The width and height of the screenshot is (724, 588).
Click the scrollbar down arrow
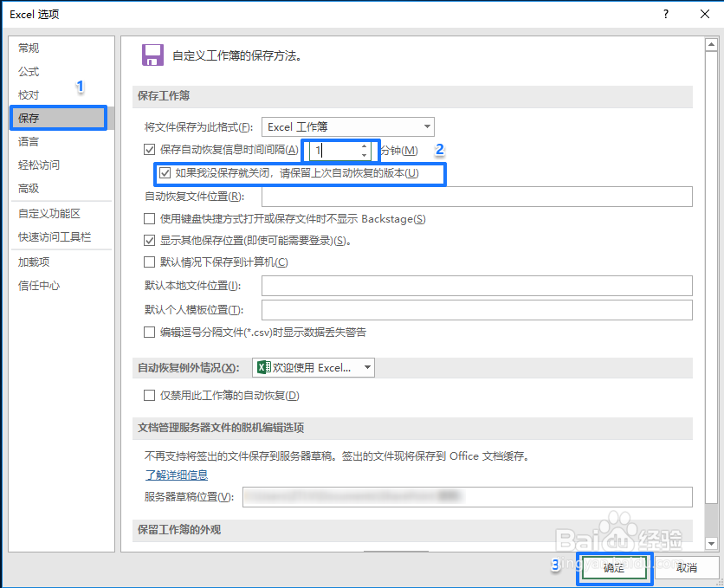point(711,544)
